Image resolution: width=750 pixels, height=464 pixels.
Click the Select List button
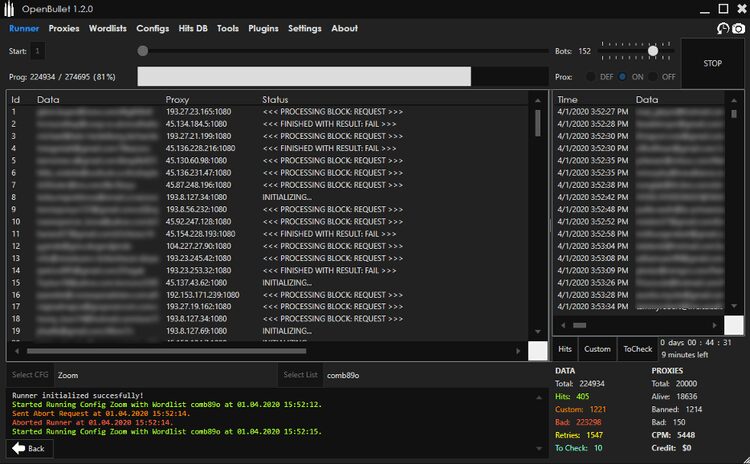(x=300, y=375)
